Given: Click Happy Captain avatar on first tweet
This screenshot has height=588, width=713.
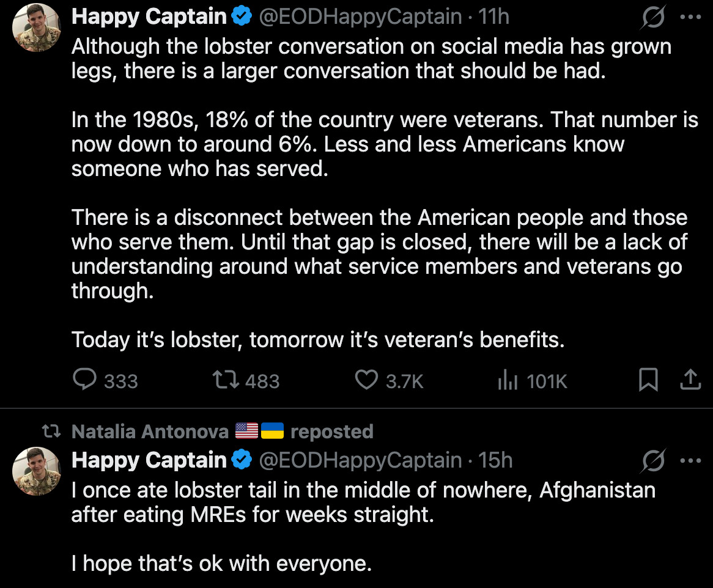Looking at the screenshot, I should (36, 28).
